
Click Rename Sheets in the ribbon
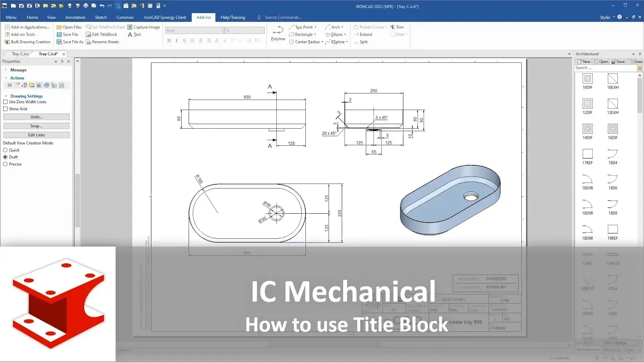coord(102,42)
